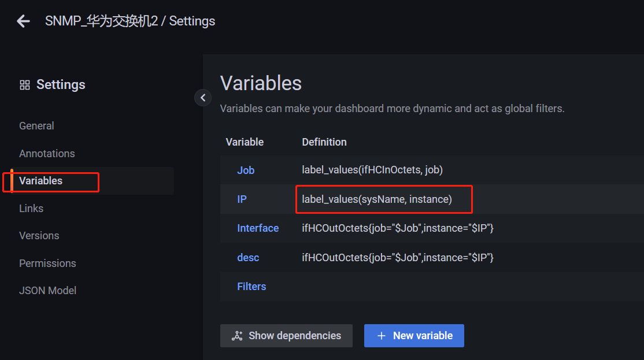Edit the Job variable
This screenshot has height=360, width=644.
246,170
